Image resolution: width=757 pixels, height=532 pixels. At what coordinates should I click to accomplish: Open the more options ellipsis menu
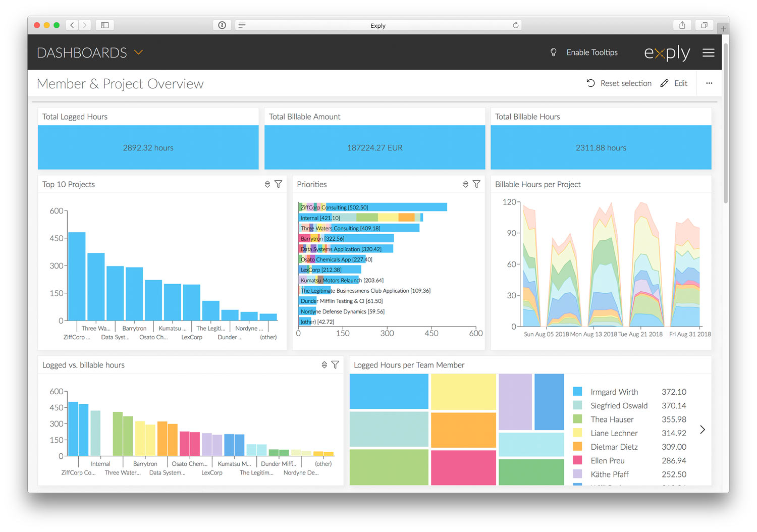(709, 83)
